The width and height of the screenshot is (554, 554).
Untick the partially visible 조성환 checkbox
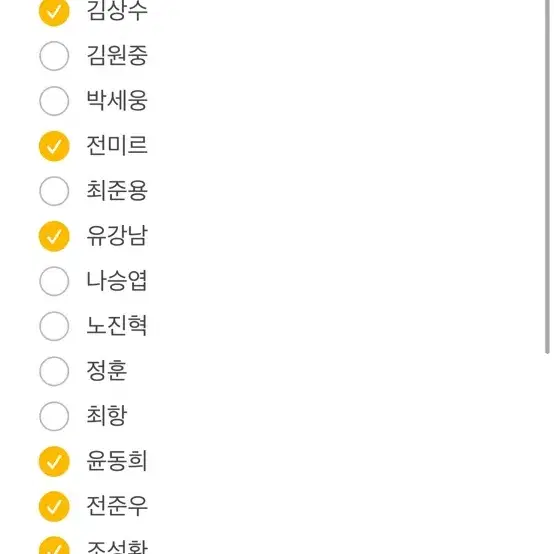(54, 545)
